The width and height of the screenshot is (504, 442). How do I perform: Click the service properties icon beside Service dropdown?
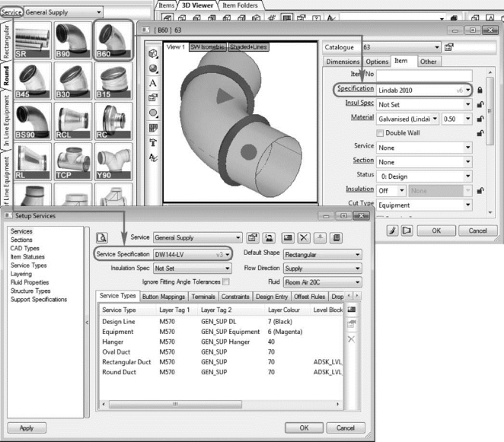[253, 237]
